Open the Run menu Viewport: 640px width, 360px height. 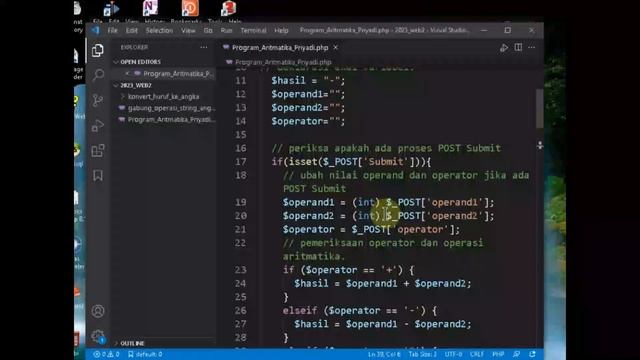(227, 31)
